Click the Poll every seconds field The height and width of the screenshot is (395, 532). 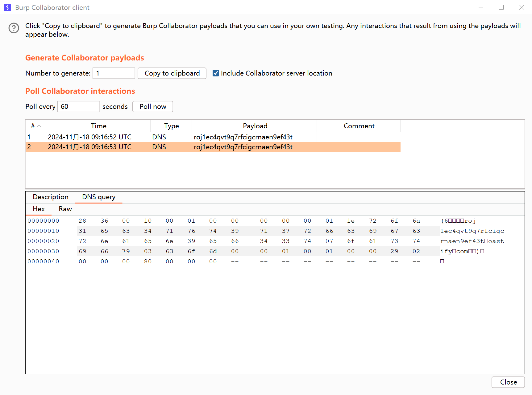pos(78,106)
